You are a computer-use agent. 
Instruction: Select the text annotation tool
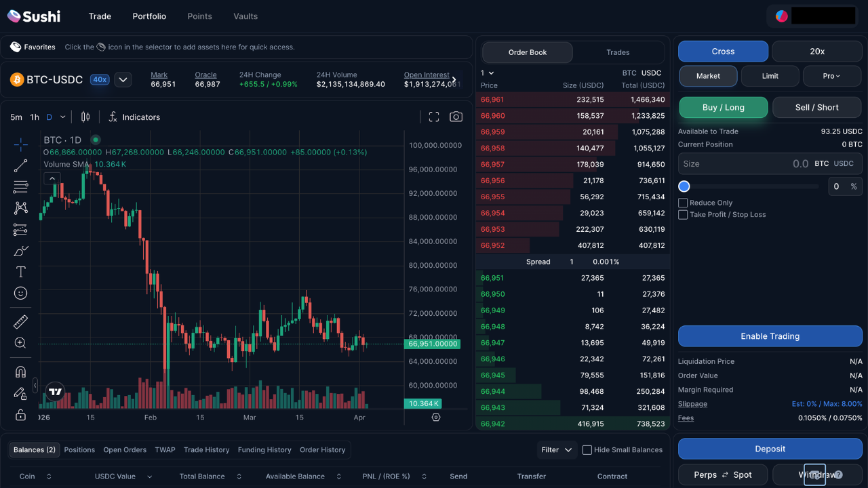tap(20, 272)
